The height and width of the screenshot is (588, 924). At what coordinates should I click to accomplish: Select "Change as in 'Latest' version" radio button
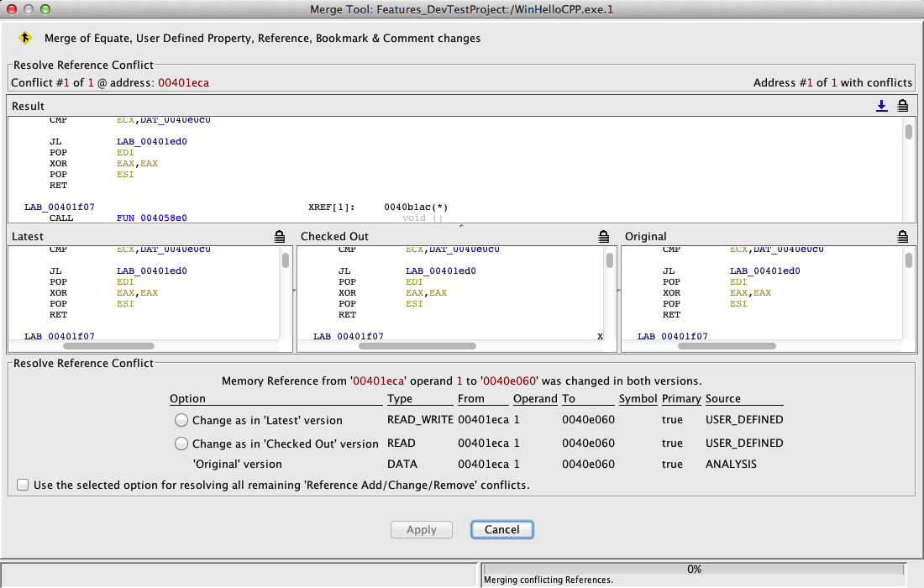point(181,420)
